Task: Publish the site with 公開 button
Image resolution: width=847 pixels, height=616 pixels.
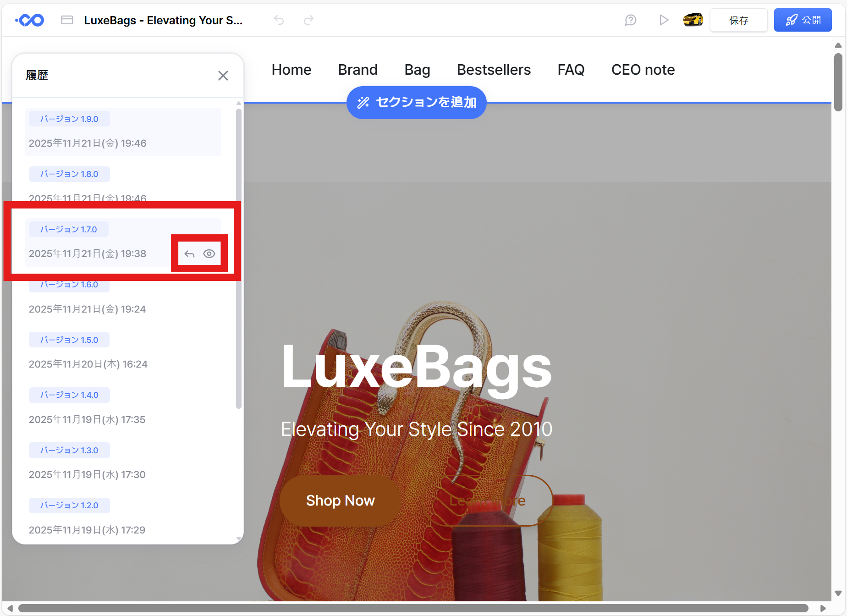Action: (803, 20)
